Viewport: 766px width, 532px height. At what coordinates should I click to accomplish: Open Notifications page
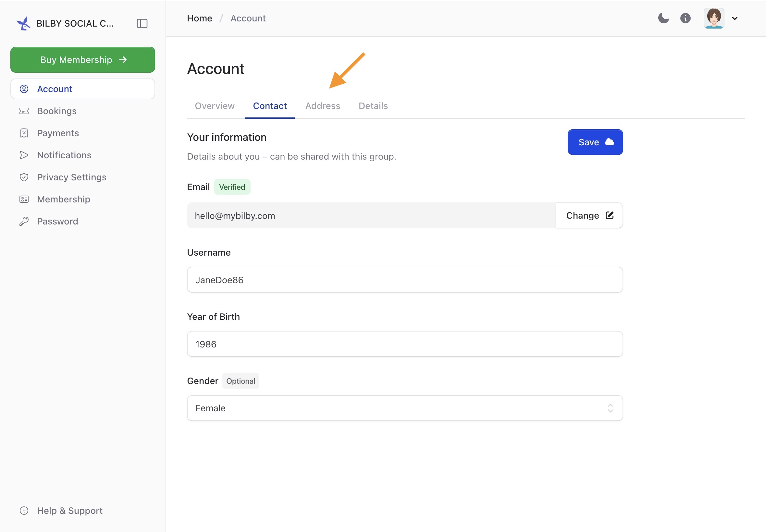tap(83, 155)
